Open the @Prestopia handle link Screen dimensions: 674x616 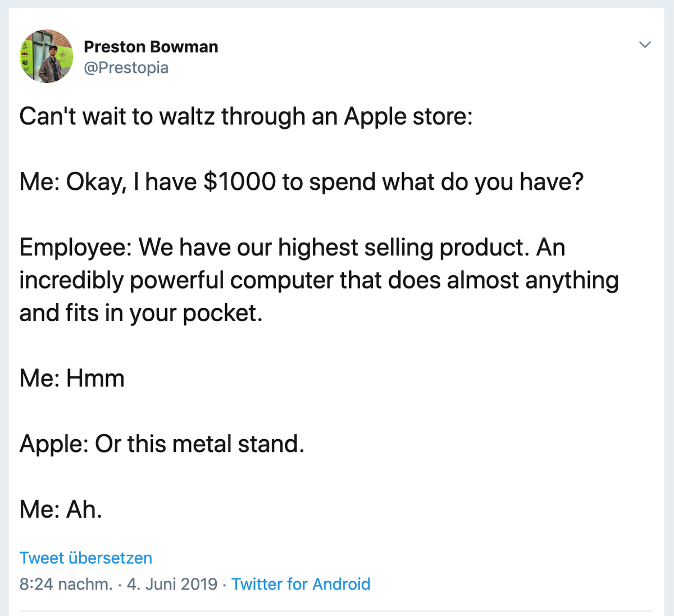click(126, 67)
